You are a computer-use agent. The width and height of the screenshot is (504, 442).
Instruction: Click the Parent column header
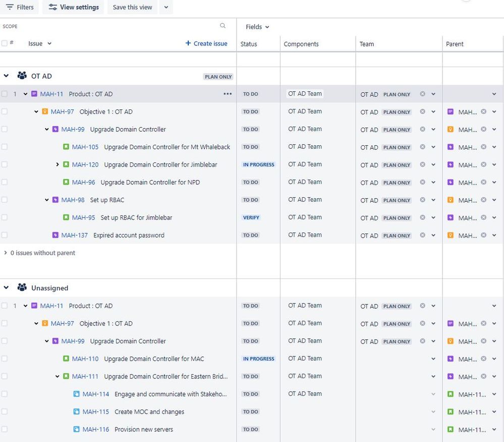pos(455,44)
